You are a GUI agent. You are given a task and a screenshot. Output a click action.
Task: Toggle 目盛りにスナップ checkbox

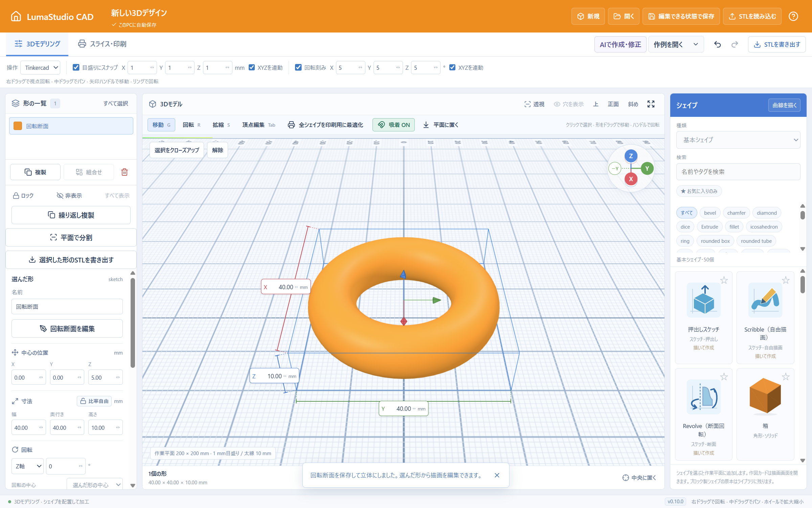[76, 67]
